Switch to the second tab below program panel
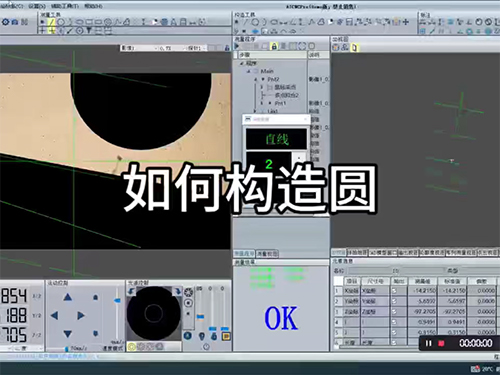 click(x=267, y=254)
